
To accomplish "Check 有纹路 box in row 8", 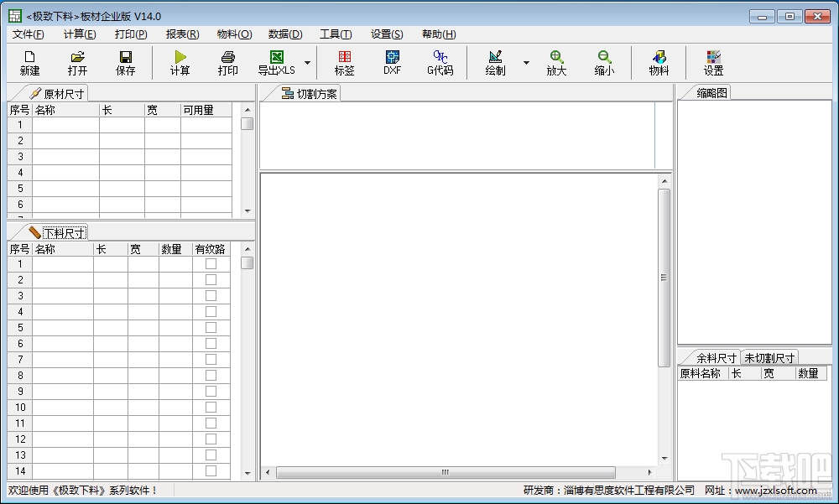I will click(211, 376).
